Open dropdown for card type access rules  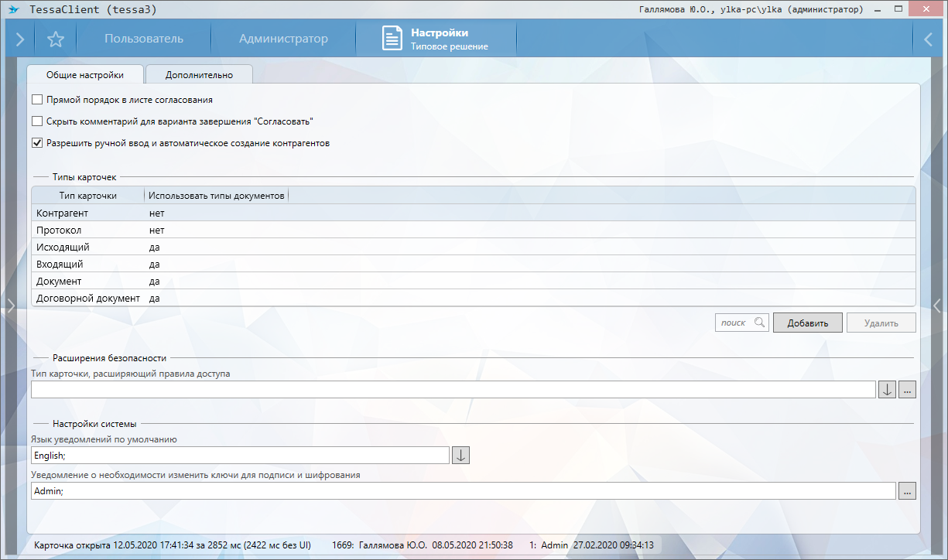click(888, 390)
